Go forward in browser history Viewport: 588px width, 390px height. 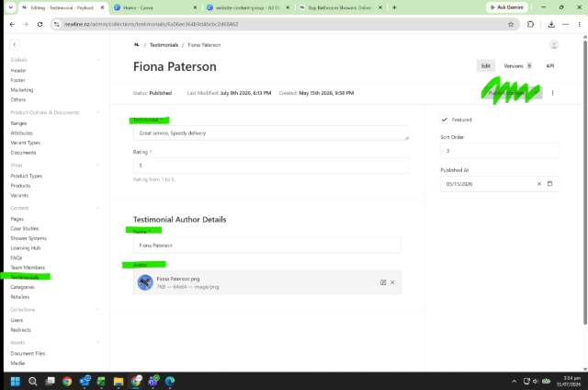coord(26,24)
